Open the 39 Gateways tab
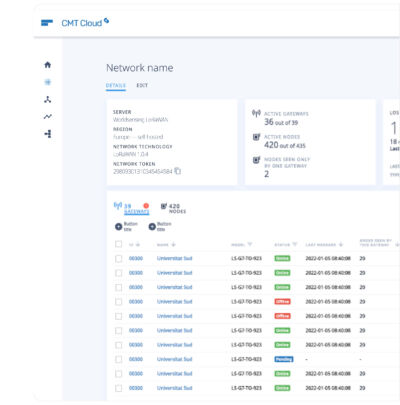 coord(132,209)
